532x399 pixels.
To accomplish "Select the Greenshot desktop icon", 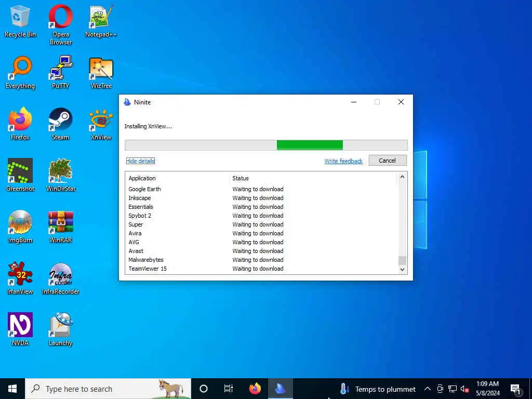I will click(20, 175).
